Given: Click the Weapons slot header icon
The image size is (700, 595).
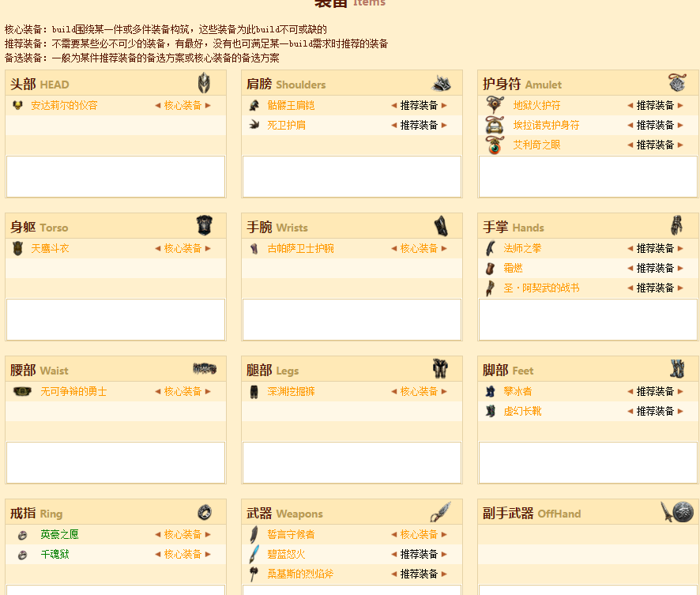Looking at the screenshot, I should pyautogui.click(x=441, y=511).
